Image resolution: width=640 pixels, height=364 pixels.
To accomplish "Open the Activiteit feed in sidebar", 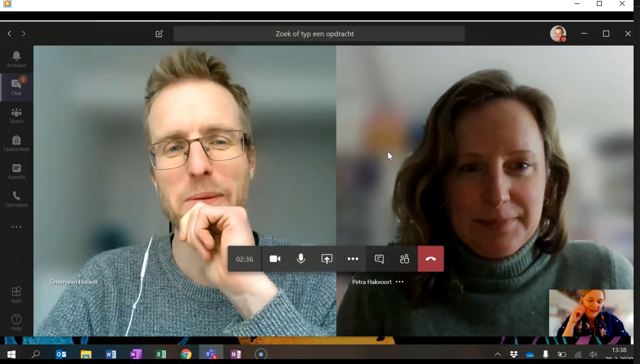I will click(16, 59).
